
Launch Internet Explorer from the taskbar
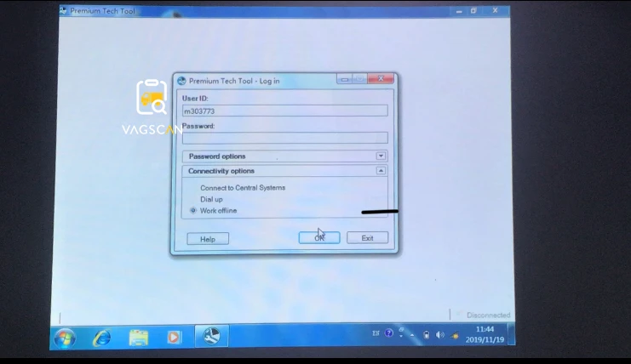pos(102,338)
